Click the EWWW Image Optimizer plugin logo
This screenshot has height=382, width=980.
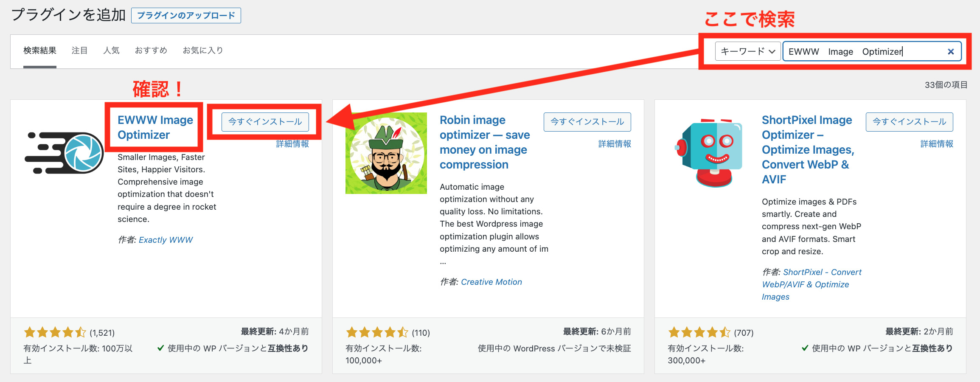point(64,153)
